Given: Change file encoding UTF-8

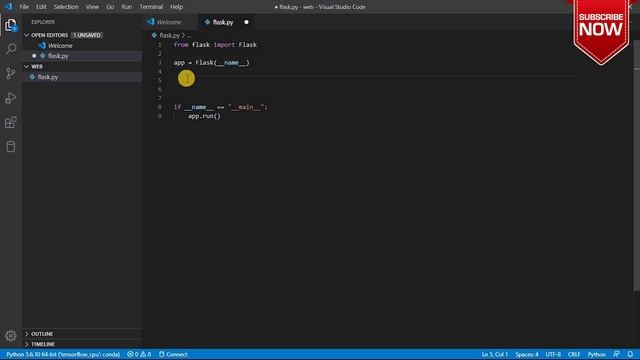Looking at the screenshot, I should click(553, 354).
